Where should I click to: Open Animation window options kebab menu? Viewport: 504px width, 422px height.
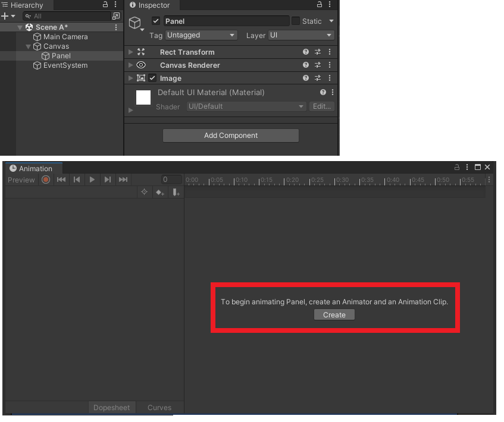[467, 168]
